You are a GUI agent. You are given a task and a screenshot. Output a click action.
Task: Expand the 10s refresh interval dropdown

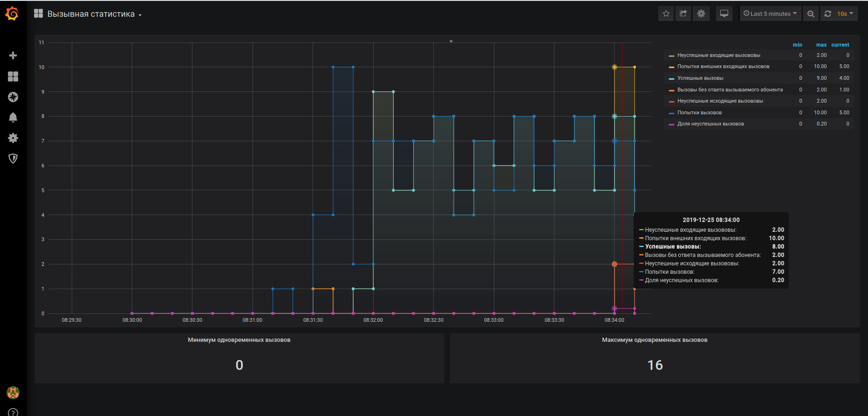point(845,14)
